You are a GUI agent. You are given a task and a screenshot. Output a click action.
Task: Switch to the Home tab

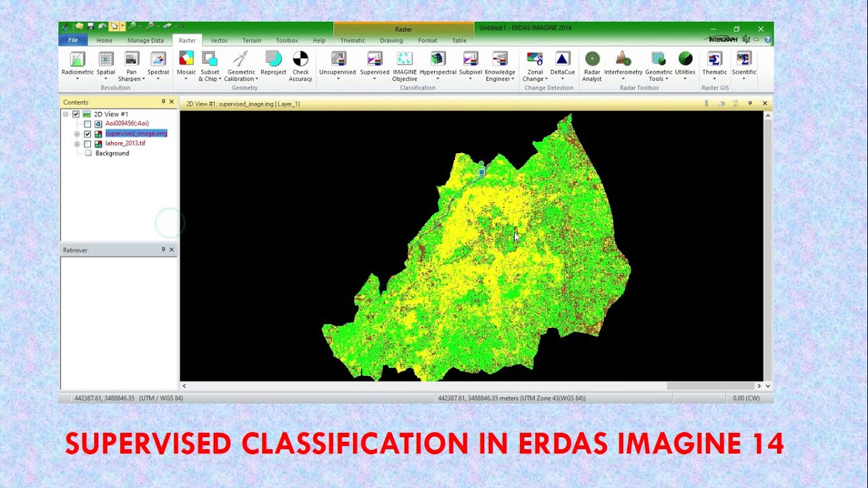pos(104,41)
